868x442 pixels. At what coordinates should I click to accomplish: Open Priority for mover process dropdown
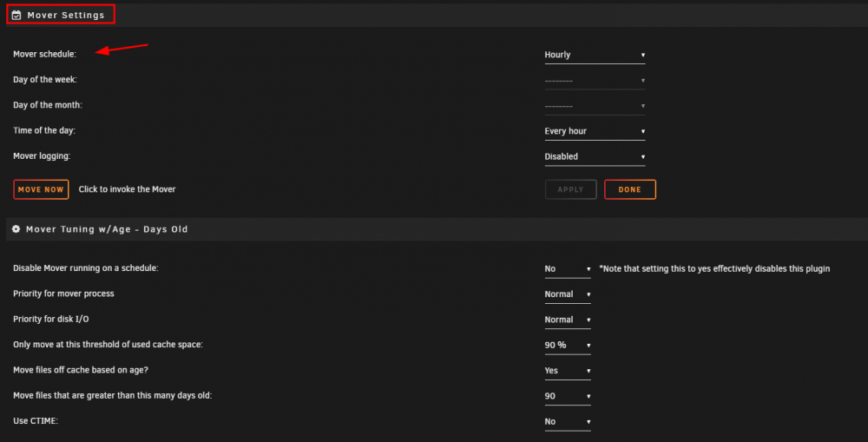point(568,294)
